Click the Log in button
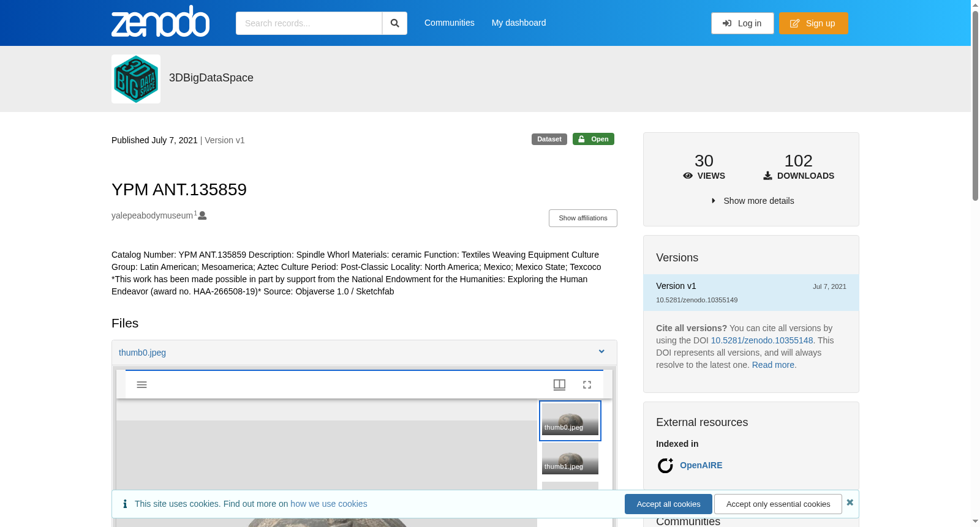 742,23
